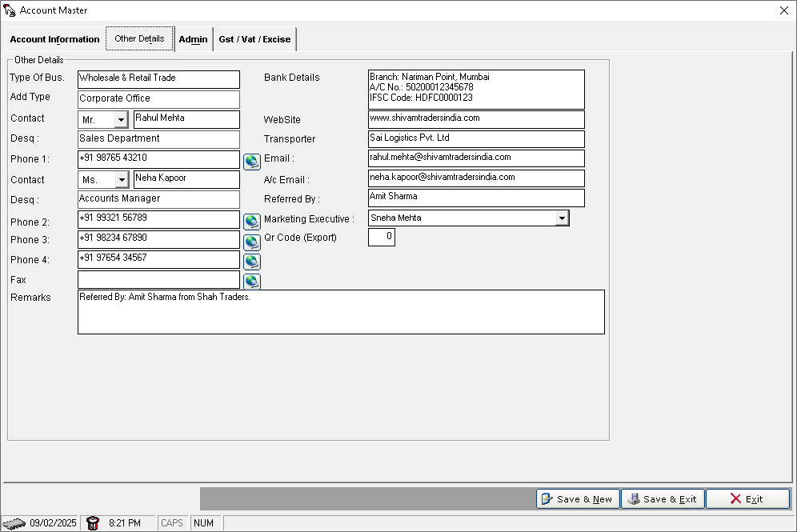
Task: Click the Bank Details text box
Action: click(476, 90)
